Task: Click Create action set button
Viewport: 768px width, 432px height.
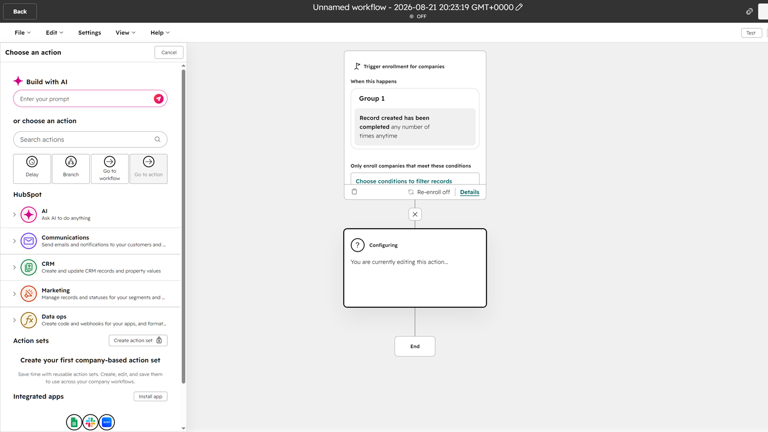Action: 138,340
